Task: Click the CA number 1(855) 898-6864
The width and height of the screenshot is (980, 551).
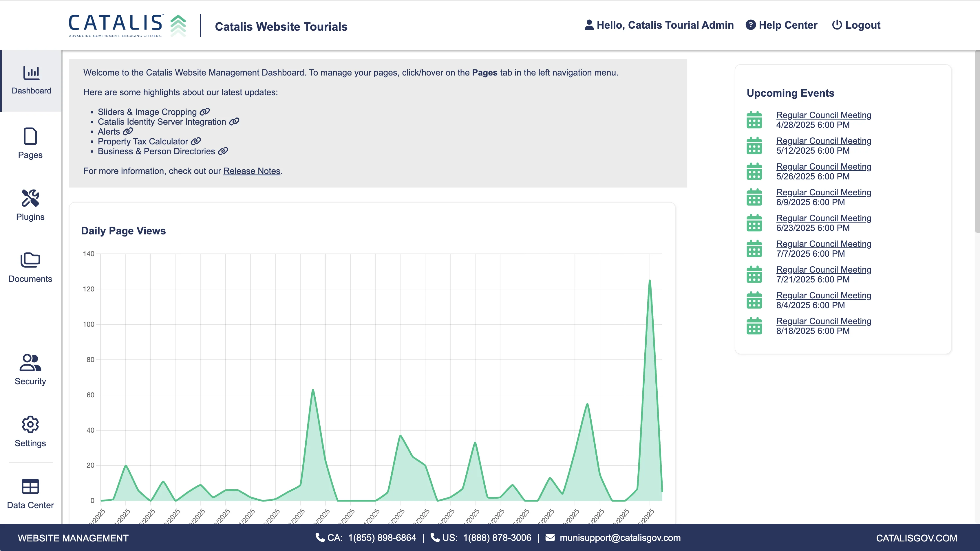Action: point(382,538)
